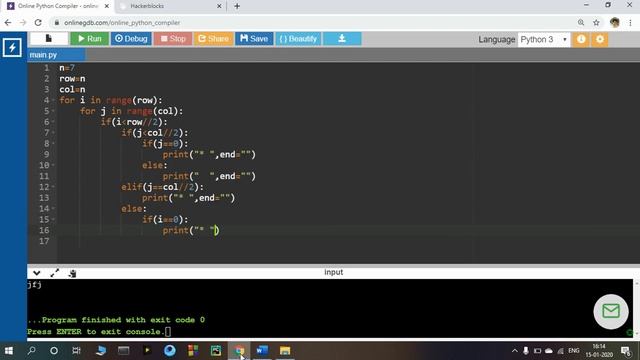Viewport: 640px width, 360px height.
Task: Select the Online Python Compiler browser tab
Action: pyautogui.click(x=57, y=6)
